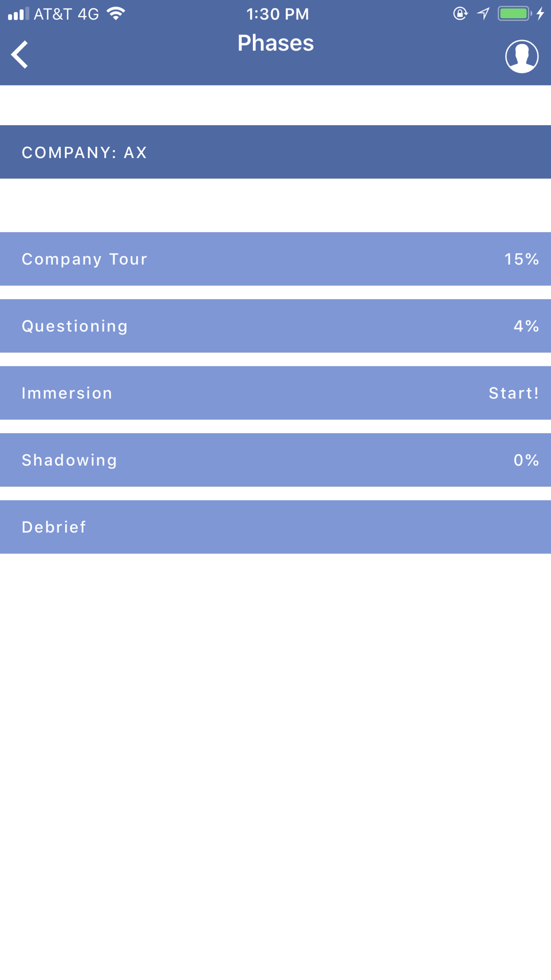The width and height of the screenshot is (551, 980).
Task: Tap the location arrow status icon
Action: [483, 14]
